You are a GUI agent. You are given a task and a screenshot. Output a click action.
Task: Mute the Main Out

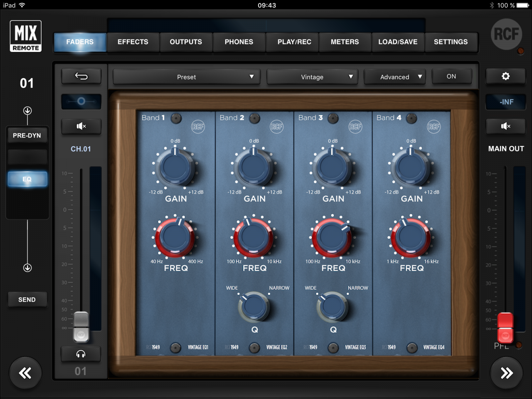click(506, 126)
